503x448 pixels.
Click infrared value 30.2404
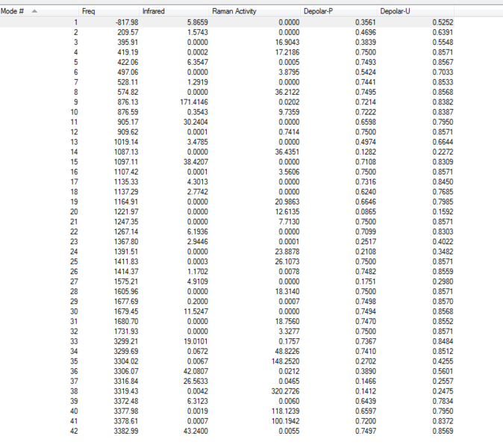tap(196, 122)
